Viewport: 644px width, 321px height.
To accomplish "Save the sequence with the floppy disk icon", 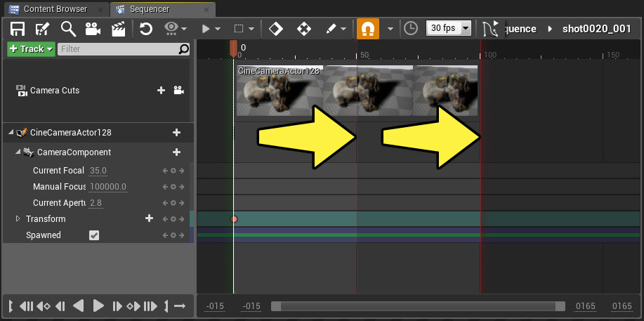I will 18,29.
